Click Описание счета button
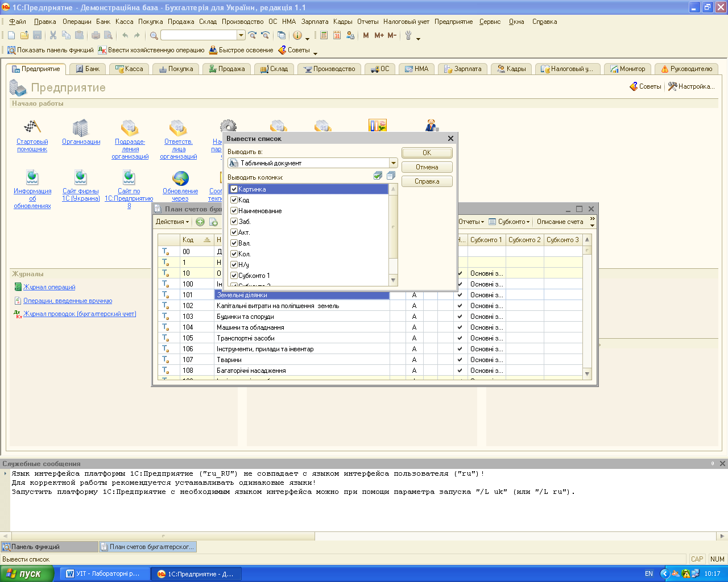 (x=560, y=222)
